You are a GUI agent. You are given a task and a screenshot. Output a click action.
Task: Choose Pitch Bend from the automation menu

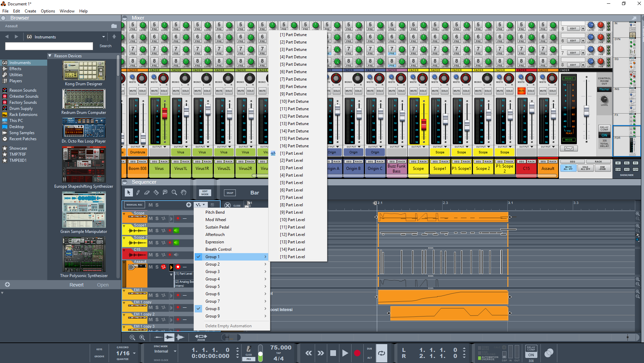[x=215, y=212]
